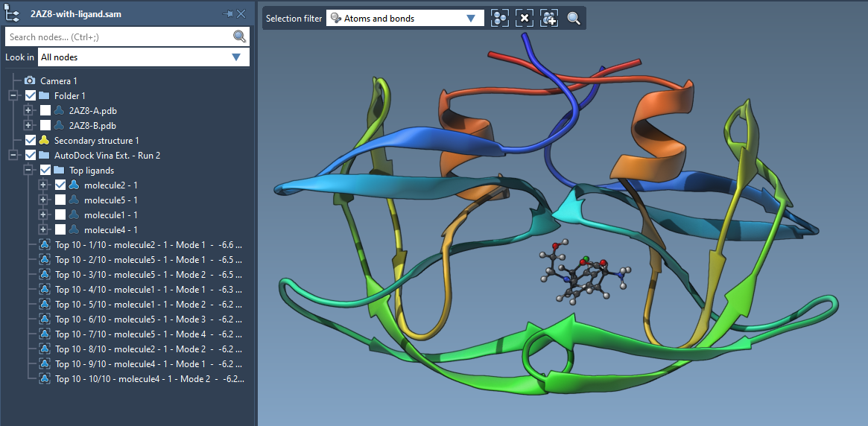Enable visibility checkbox for 2AZ8-A.pdb

45,110
